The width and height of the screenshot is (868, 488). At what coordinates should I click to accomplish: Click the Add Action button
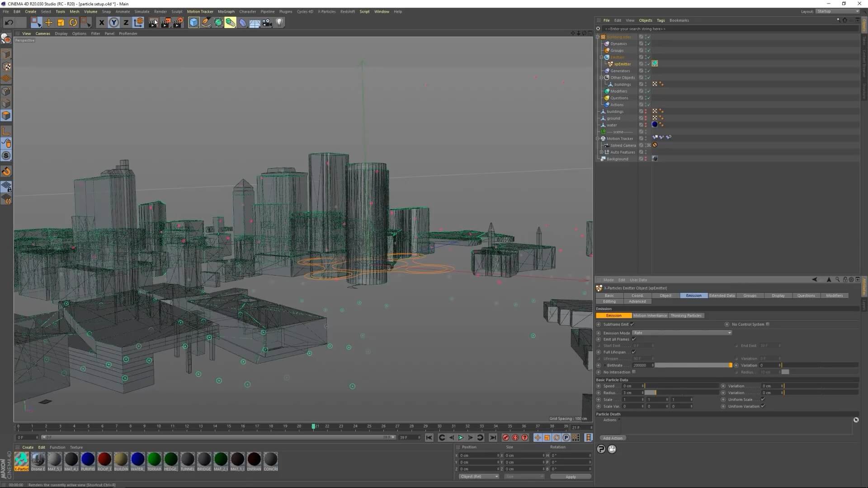(613, 438)
